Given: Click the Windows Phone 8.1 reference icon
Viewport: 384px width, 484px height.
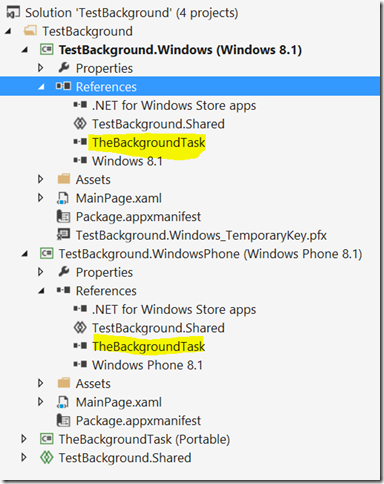Looking at the screenshot, I should coord(80,365).
